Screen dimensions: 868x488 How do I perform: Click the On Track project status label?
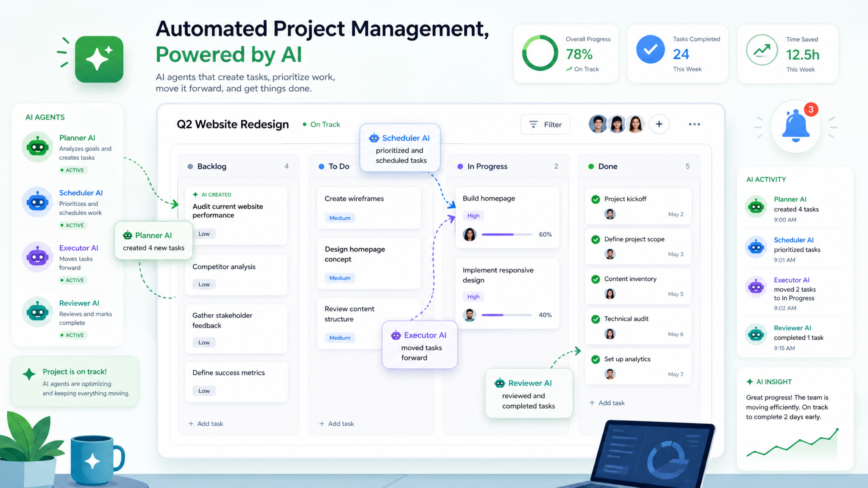[x=321, y=125]
